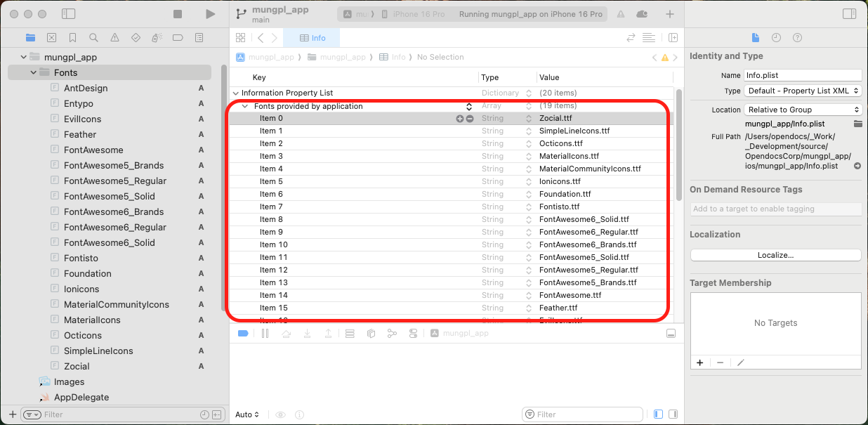The image size is (868, 425).
Task: Remove Item 0 with the minus icon
Action: [x=470, y=119]
